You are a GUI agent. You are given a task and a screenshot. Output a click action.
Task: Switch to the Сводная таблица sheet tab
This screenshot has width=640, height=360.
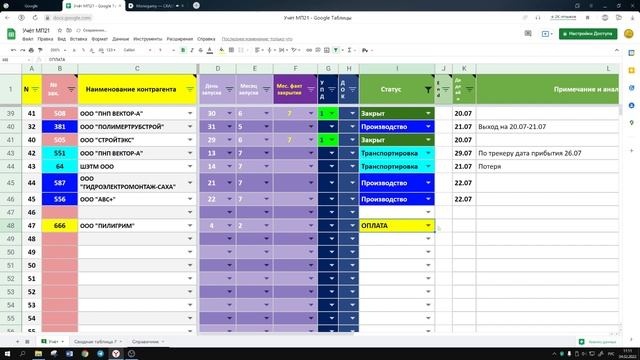[98, 341]
